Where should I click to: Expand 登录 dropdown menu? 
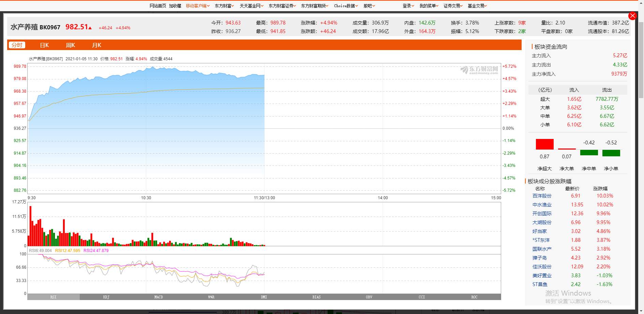pyautogui.click(x=408, y=6)
